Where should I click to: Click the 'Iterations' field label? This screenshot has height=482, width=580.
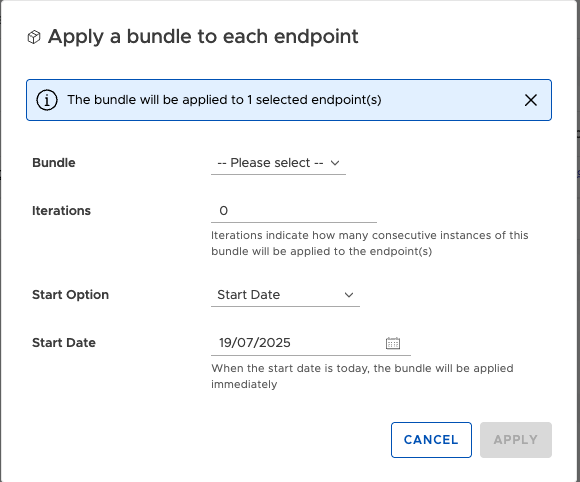click(61, 211)
